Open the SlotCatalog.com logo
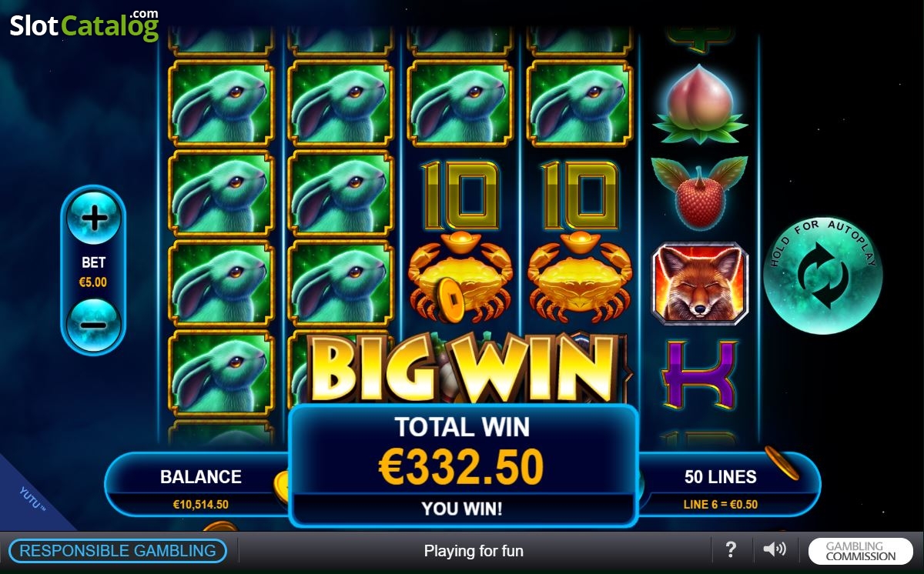The width and height of the screenshot is (924, 574). (84, 25)
